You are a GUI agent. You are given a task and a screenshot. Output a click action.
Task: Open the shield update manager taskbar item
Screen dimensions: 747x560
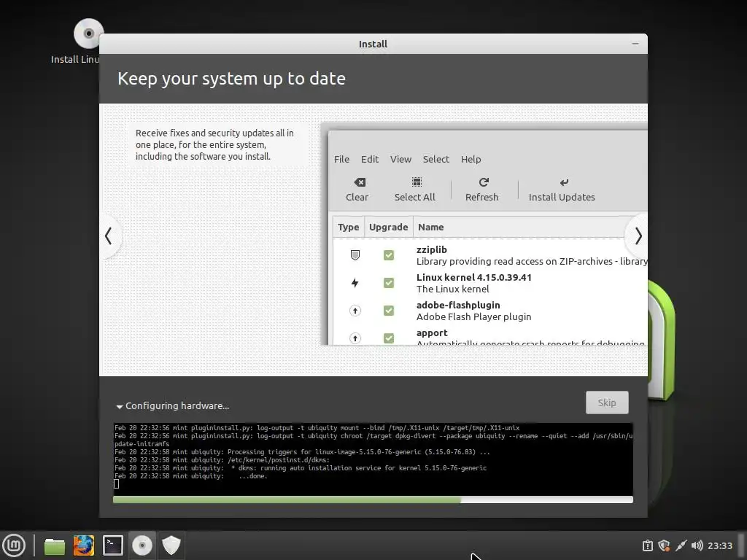point(171,545)
